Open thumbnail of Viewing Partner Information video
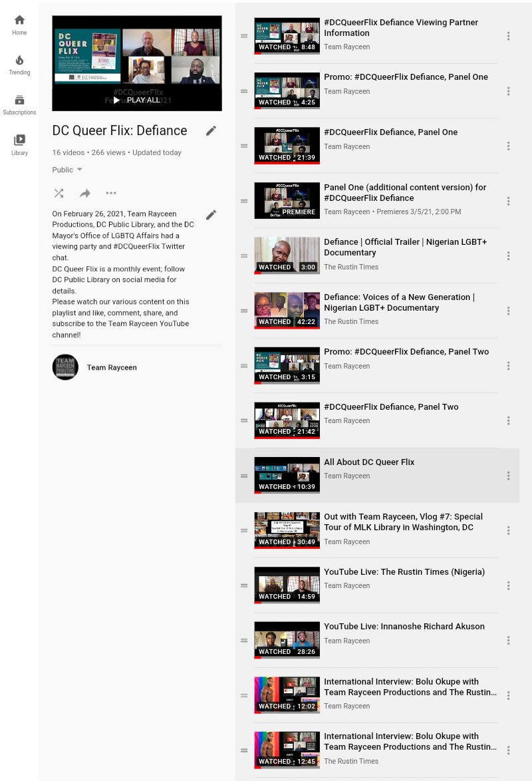Screen dimensions: 532x781 click(x=287, y=36)
